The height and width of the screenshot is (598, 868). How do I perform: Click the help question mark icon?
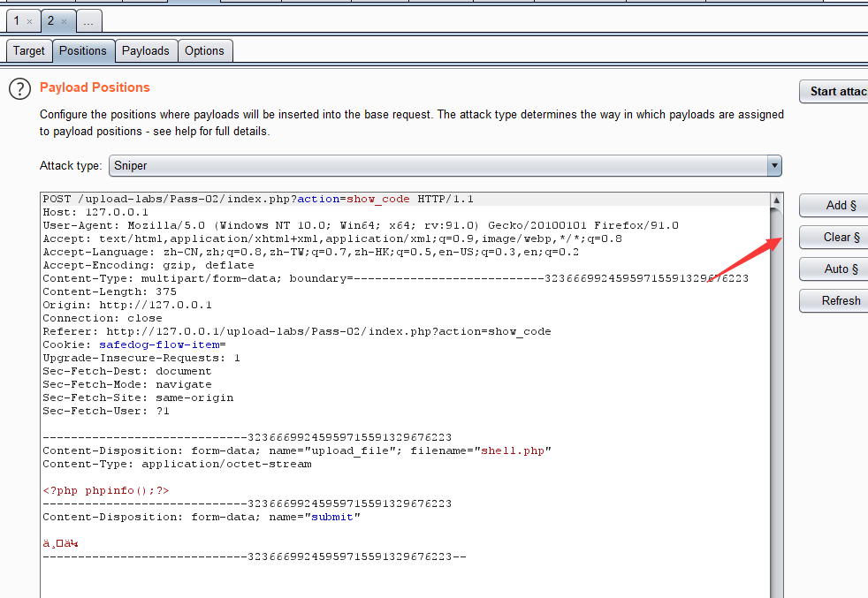click(x=19, y=88)
